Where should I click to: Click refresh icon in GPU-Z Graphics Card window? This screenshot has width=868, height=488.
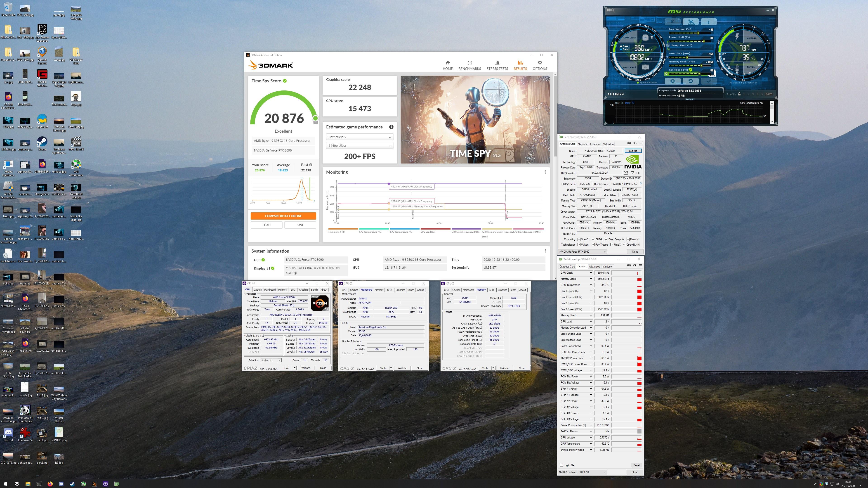coord(635,143)
